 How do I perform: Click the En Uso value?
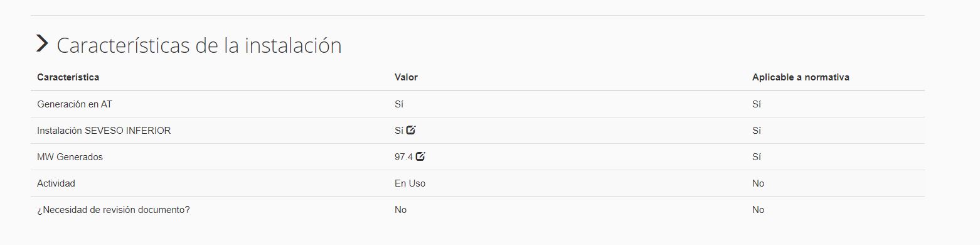click(410, 183)
